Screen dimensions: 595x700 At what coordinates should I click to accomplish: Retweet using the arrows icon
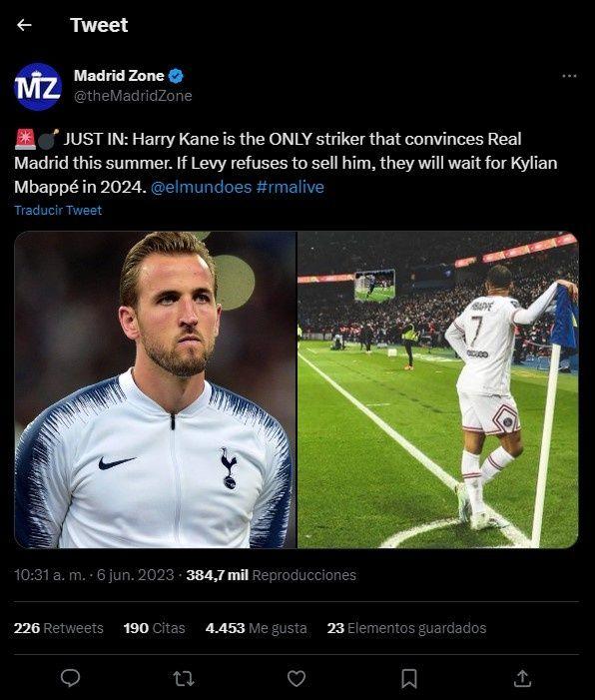[184, 679]
